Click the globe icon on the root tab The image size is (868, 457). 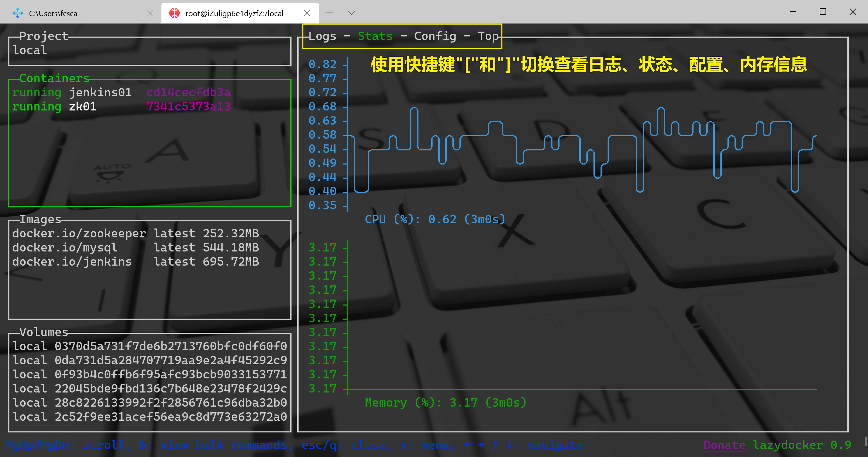point(174,13)
